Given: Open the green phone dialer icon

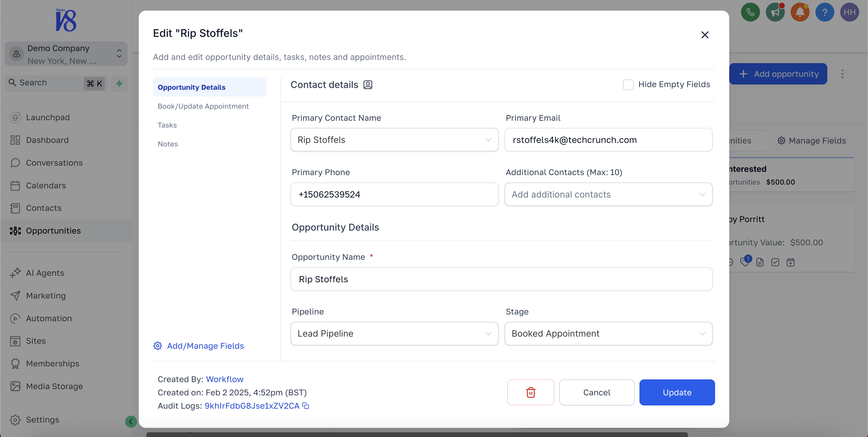Looking at the screenshot, I should (x=750, y=12).
